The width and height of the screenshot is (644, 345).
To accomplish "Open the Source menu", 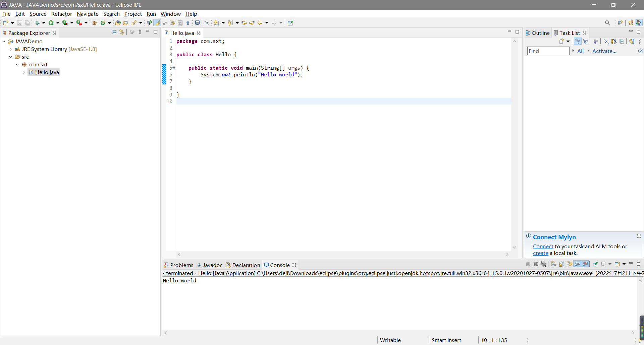I will pos(38,14).
